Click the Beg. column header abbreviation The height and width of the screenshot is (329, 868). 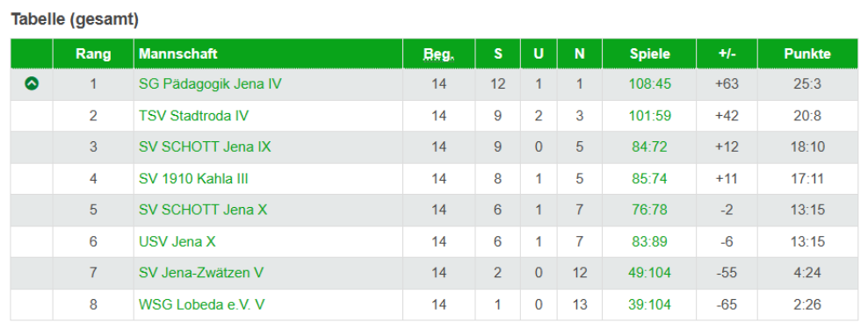point(439,54)
